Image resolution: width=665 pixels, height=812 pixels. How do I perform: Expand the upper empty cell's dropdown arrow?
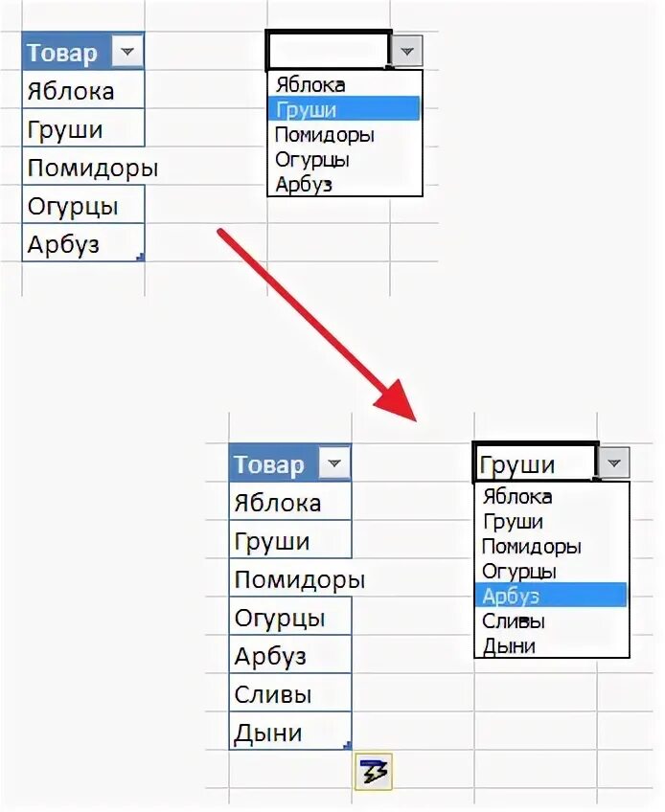tap(407, 51)
